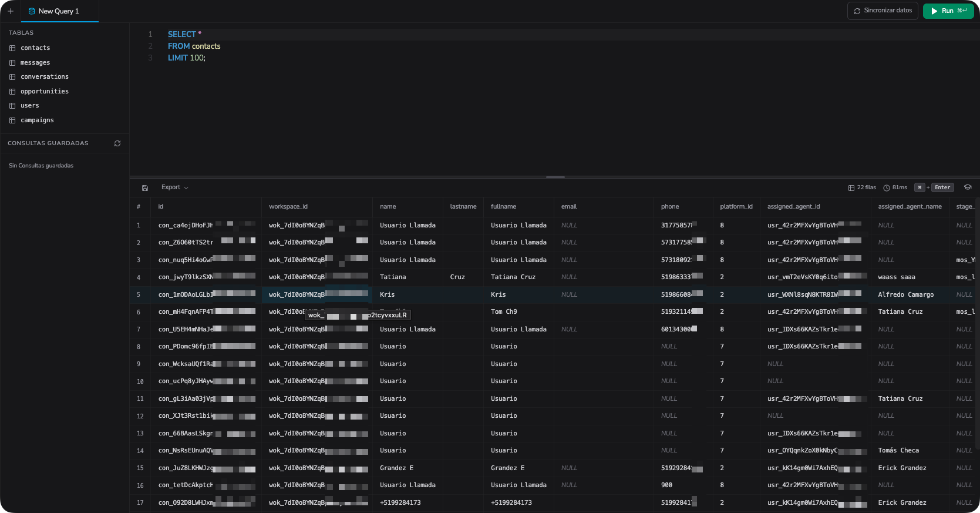This screenshot has height=513, width=980.
Task: Click the graduation cap icon in results toolbar
Action: coord(968,187)
